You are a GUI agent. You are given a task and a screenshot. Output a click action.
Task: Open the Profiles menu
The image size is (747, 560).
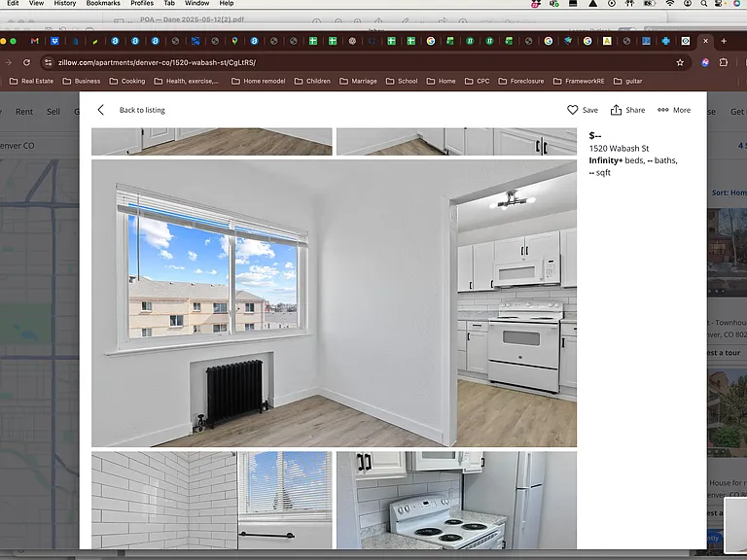pyautogui.click(x=142, y=3)
